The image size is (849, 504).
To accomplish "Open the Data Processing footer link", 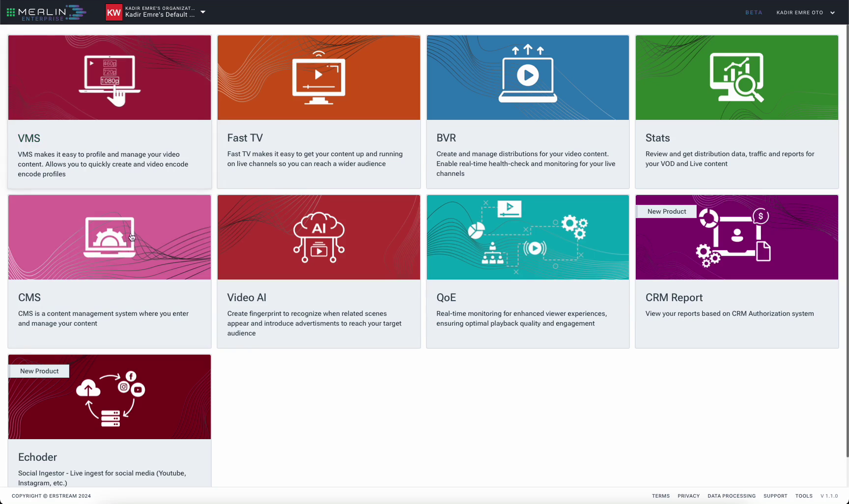I will coord(732,496).
